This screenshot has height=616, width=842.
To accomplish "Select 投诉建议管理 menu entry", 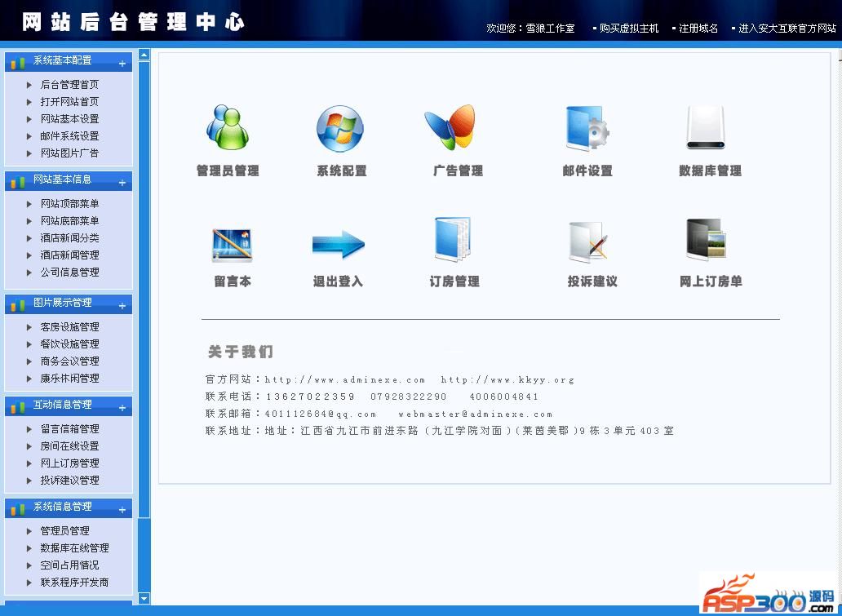I will pyautogui.click(x=70, y=480).
